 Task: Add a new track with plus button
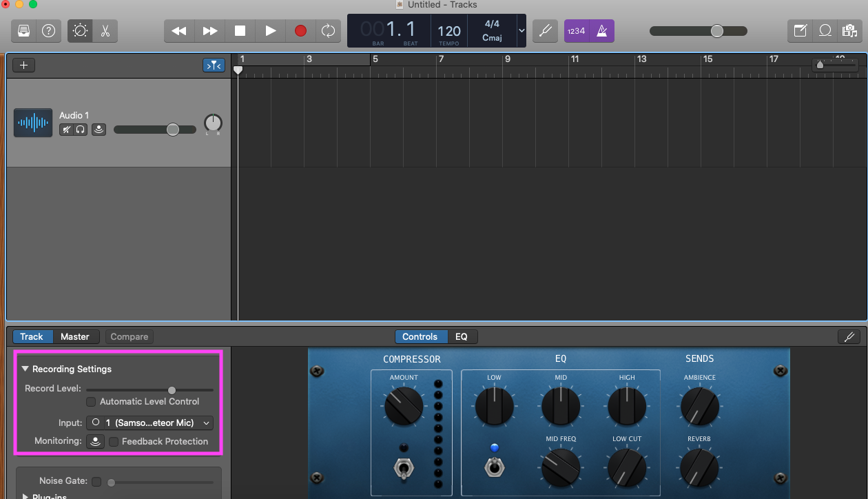point(24,65)
